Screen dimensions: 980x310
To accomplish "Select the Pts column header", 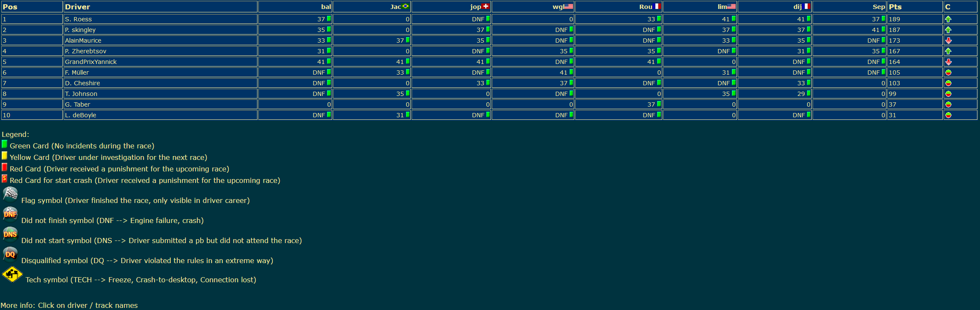I will (895, 7).
